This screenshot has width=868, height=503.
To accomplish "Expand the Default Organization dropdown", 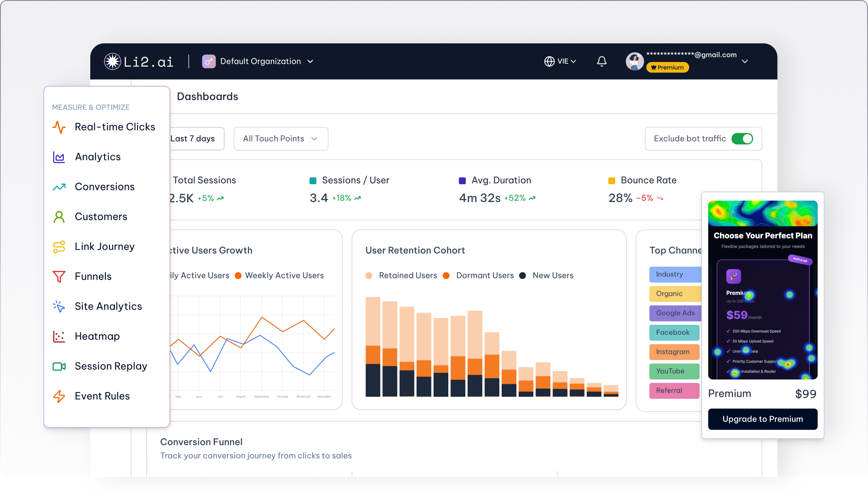I will (x=310, y=62).
